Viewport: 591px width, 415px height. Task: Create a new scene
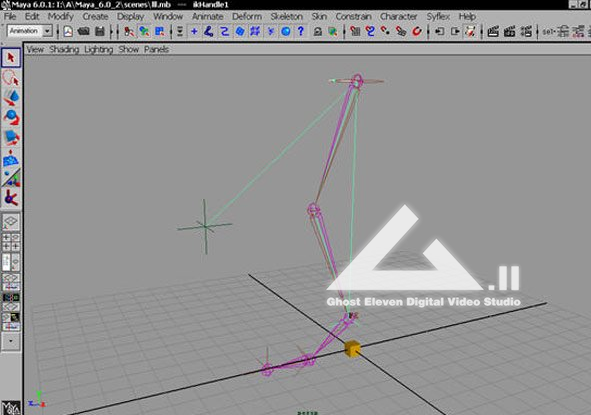(x=68, y=31)
